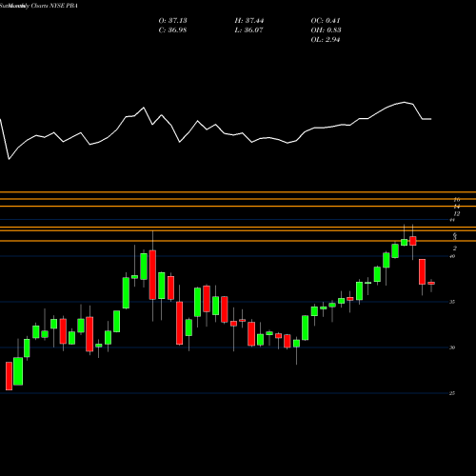Click the 35 price axis label
476x476 pixels.
click(452, 302)
